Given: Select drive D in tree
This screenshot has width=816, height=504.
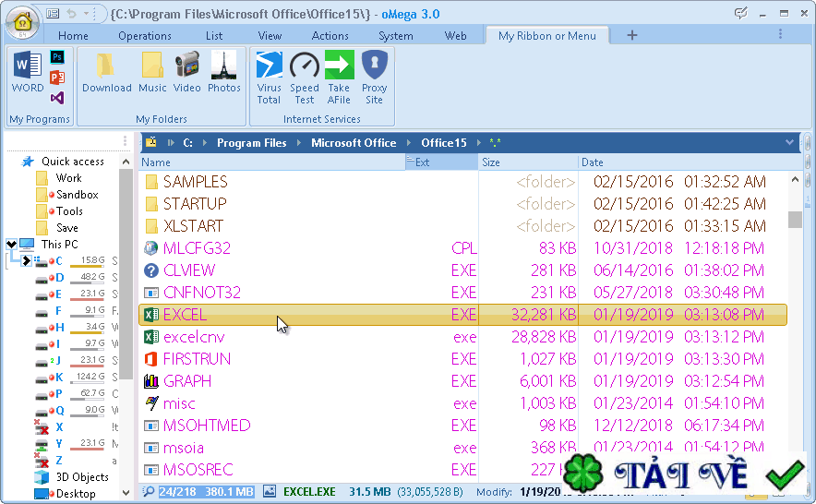Looking at the screenshot, I should (x=60, y=278).
